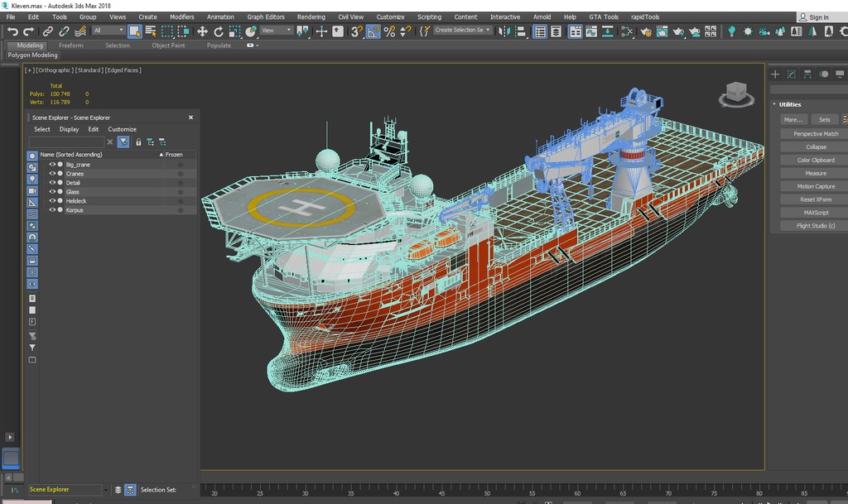848x504 pixels.
Task: Click the Mirror tool icon
Action: (504, 31)
